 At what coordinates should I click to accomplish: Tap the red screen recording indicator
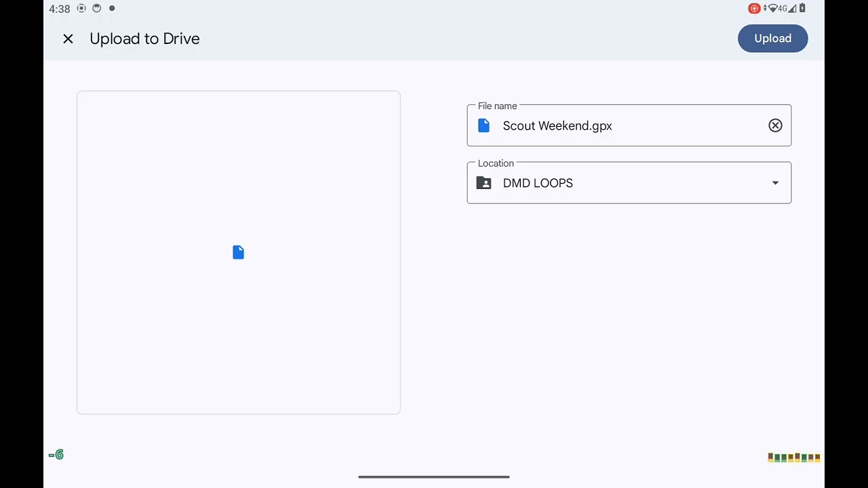pos(753,9)
